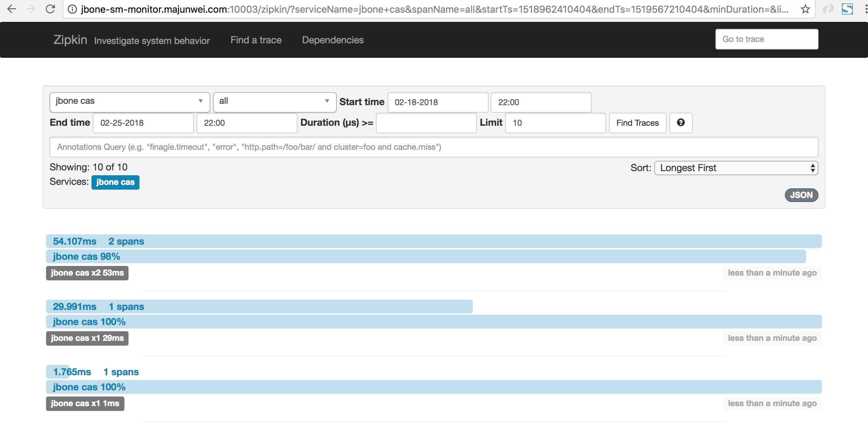Image resolution: width=868 pixels, height=424 pixels.
Task: Expand the span name 'all' dropdown
Action: click(x=274, y=101)
